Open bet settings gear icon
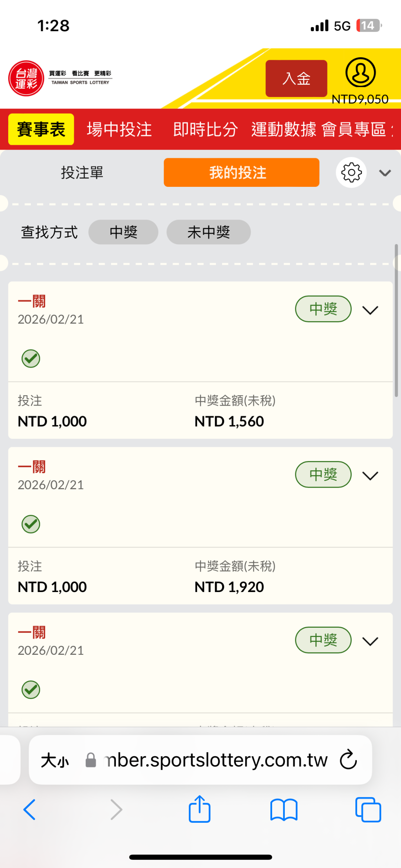 pyautogui.click(x=351, y=173)
